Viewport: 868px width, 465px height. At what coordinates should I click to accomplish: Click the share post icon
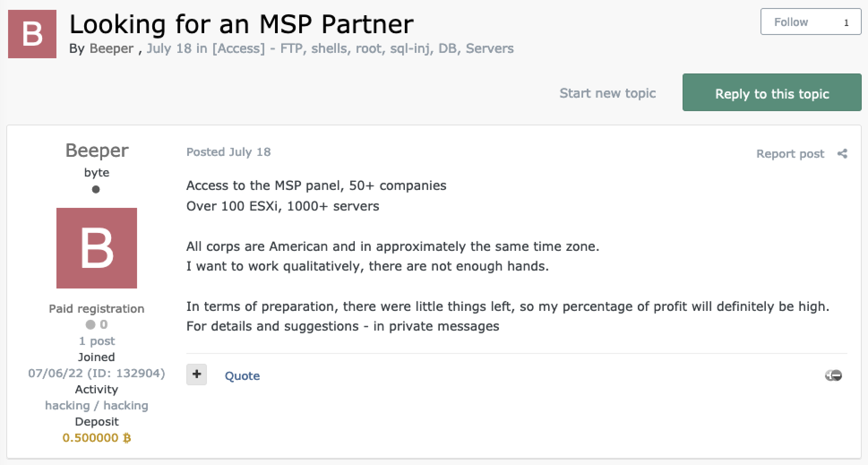pos(842,154)
